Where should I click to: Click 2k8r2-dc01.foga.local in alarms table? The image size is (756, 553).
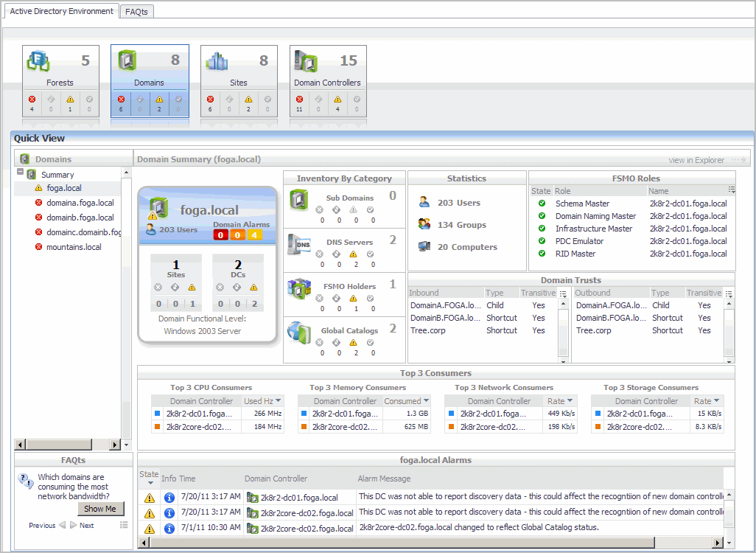299,498
